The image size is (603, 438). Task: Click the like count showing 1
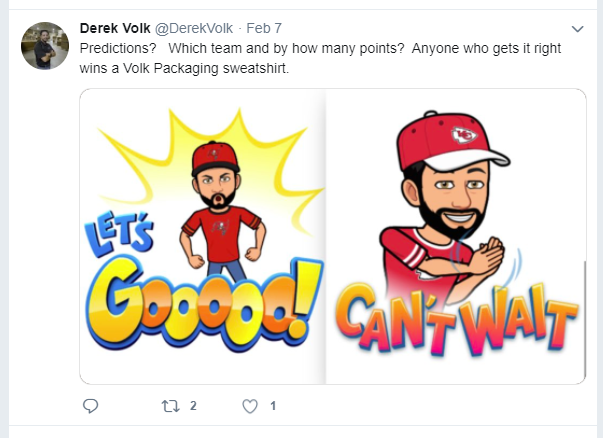pyautogui.click(x=273, y=406)
